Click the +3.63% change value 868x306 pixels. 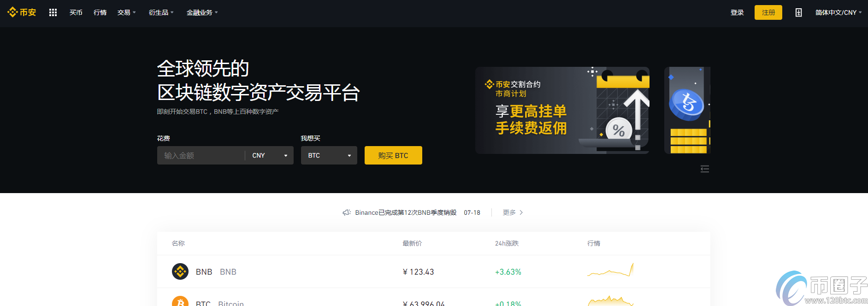coord(508,272)
